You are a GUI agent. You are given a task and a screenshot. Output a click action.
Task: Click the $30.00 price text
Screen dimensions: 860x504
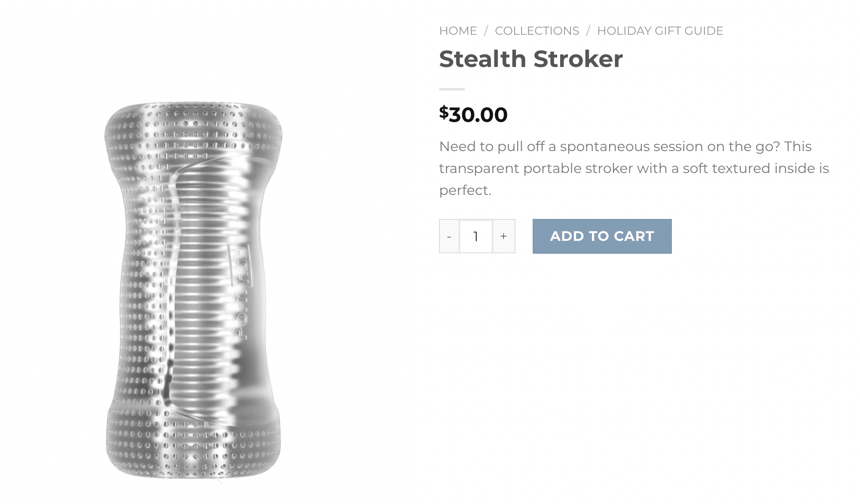coord(473,115)
